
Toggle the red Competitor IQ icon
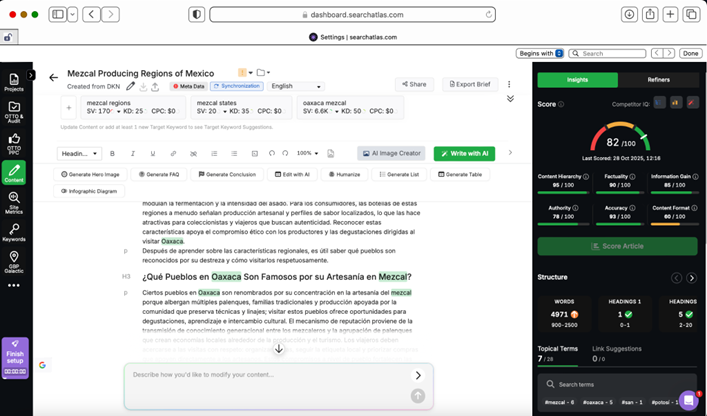(693, 103)
